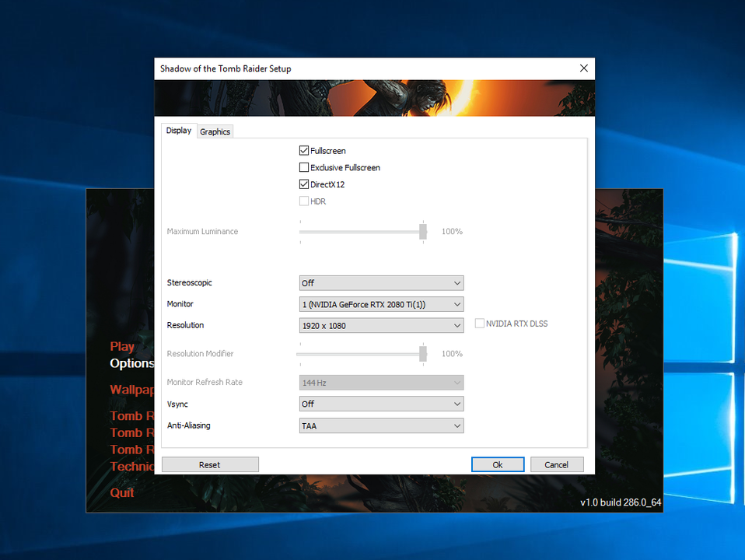Click the Reset button
The image size is (745, 560).
210,464
